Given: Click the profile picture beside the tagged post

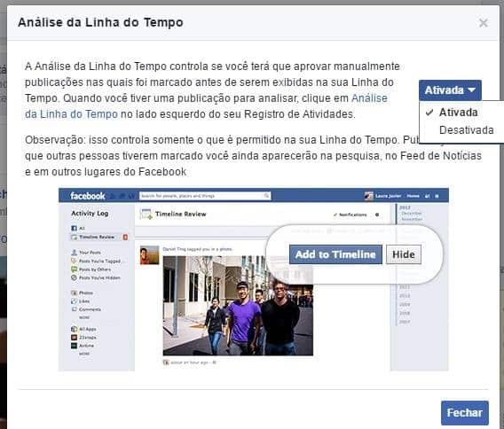Looking at the screenshot, I should click(149, 255).
